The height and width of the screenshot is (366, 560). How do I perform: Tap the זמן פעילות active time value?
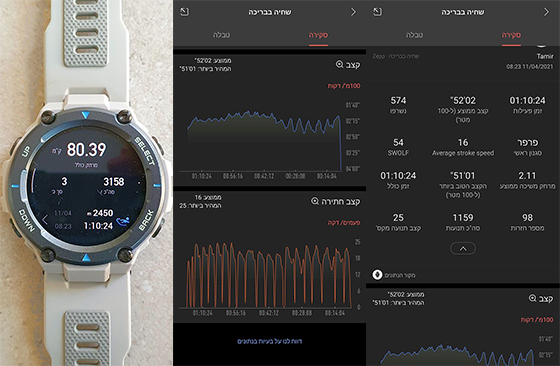[x=528, y=100]
